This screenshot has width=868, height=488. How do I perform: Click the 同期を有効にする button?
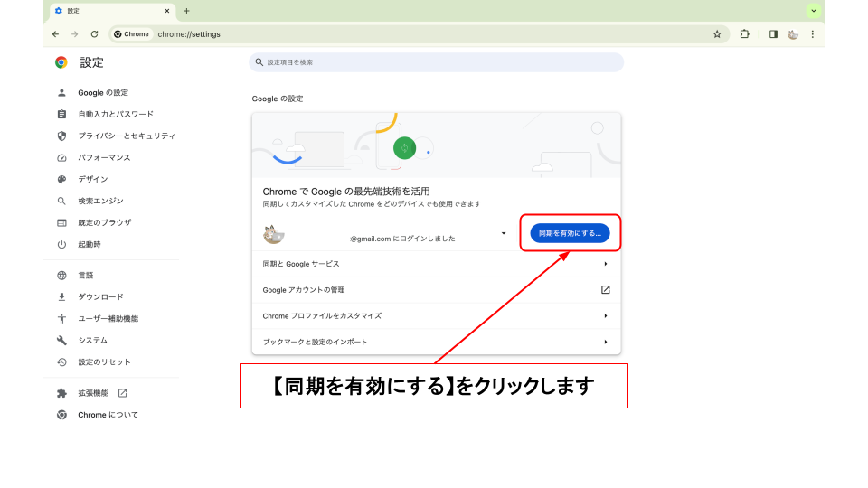pyautogui.click(x=570, y=233)
